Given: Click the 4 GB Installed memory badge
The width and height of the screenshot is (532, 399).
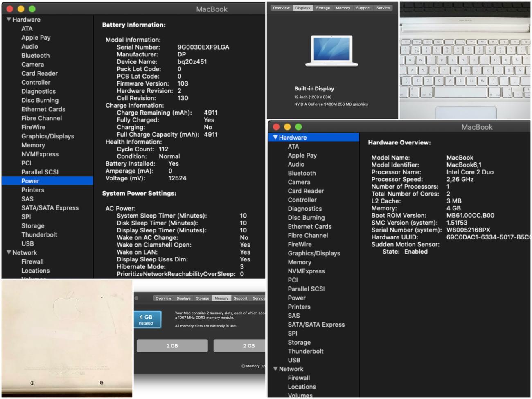Looking at the screenshot, I should (x=147, y=320).
